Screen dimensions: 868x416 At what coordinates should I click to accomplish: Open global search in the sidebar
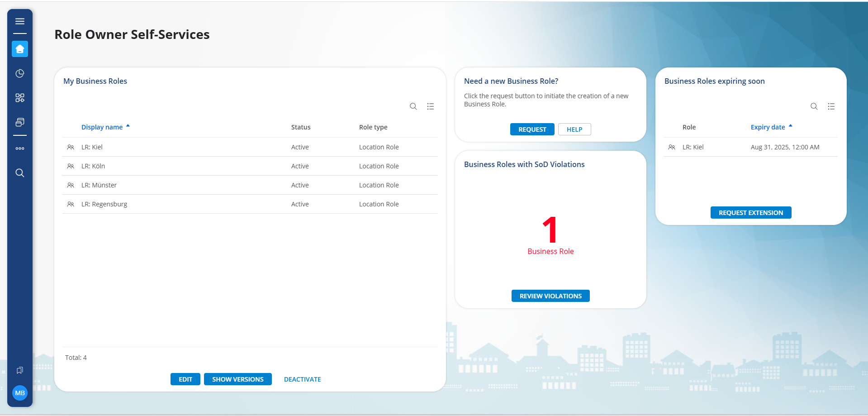click(20, 173)
